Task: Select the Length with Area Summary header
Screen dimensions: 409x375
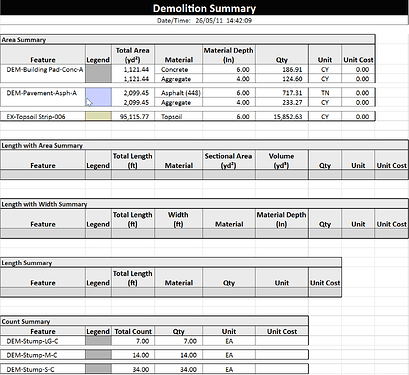Action: 204,145
